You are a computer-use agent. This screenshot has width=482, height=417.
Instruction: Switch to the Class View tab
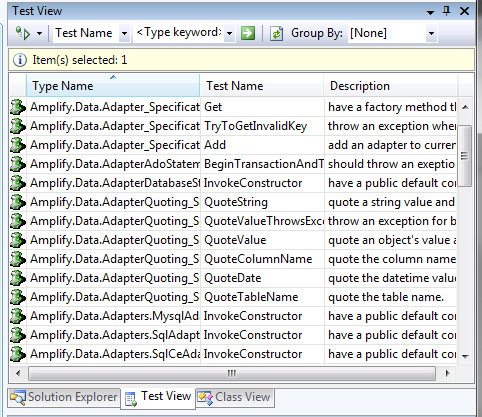(x=235, y=397)
